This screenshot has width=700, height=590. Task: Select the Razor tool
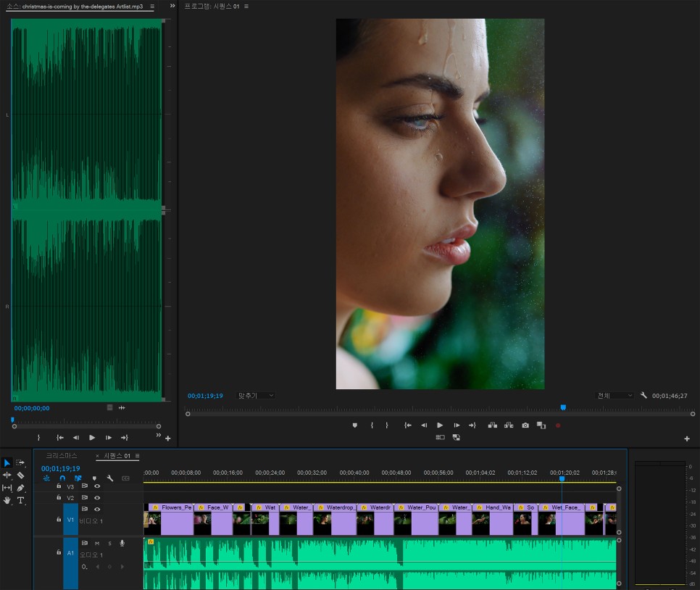click(20, 475)
